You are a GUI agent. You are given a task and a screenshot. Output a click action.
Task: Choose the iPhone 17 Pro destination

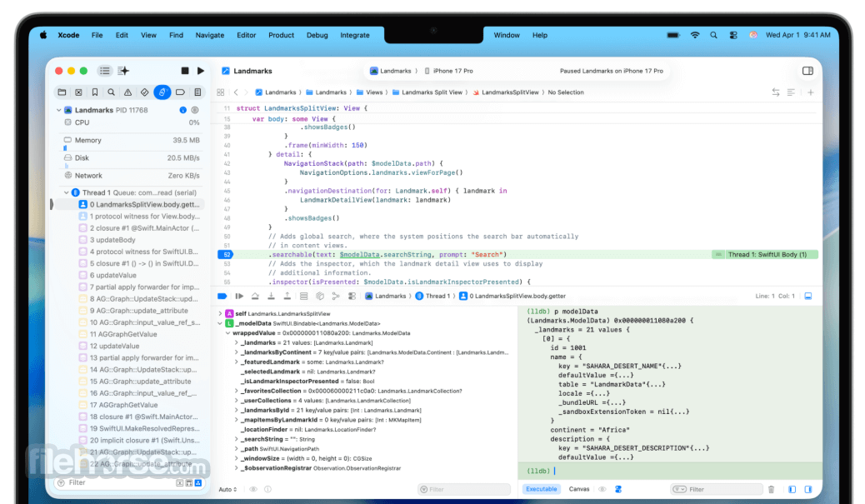tap(448, 71)
